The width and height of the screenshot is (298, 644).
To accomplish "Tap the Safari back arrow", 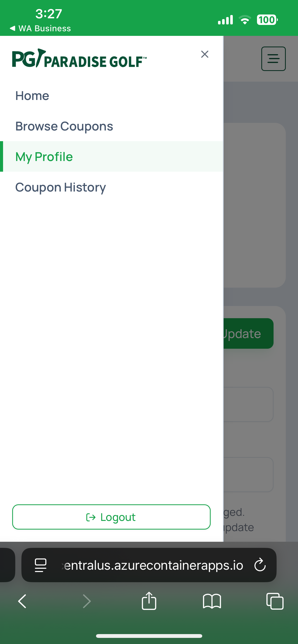I will [22, 601].
